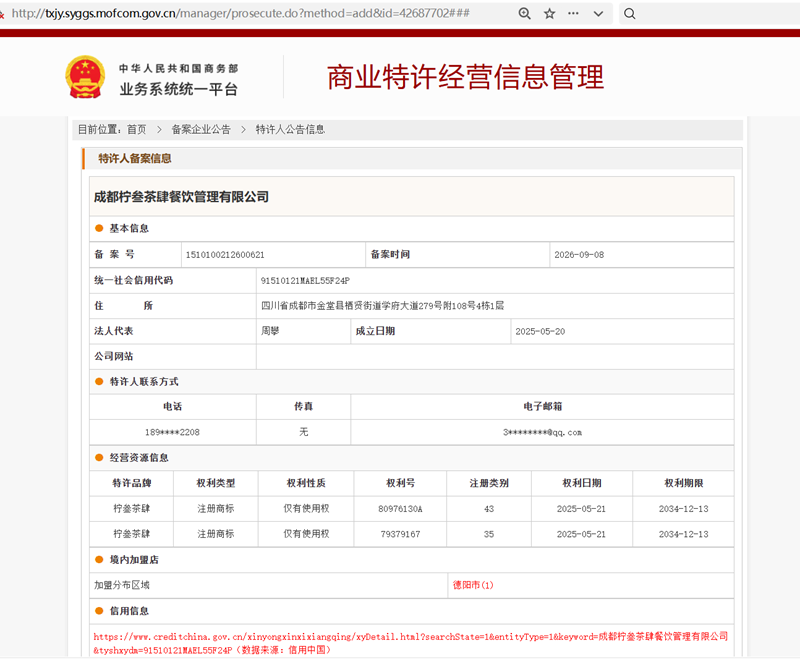Select the phone number 189****2208
Viewport: 800px width, 659px height.
(x=172, y=433)
